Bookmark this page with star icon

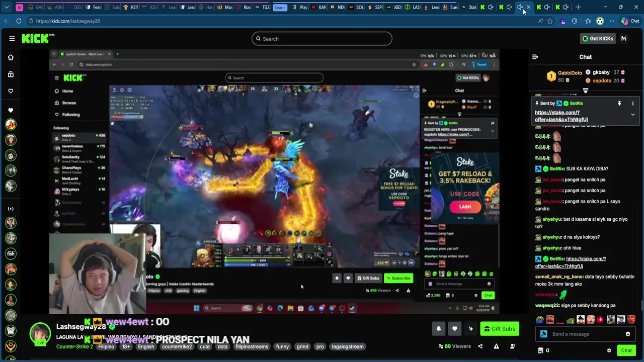550,21
